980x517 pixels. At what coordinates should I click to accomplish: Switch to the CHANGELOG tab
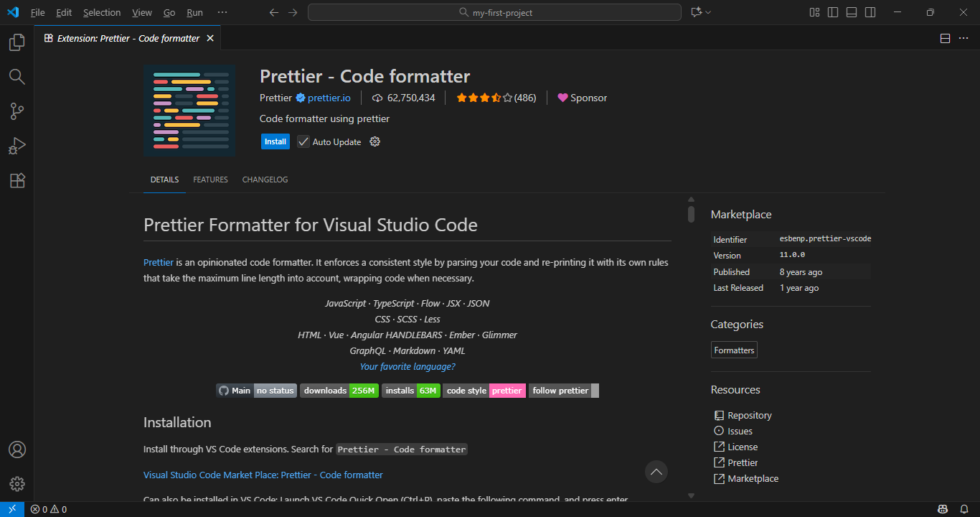[265, 180]
